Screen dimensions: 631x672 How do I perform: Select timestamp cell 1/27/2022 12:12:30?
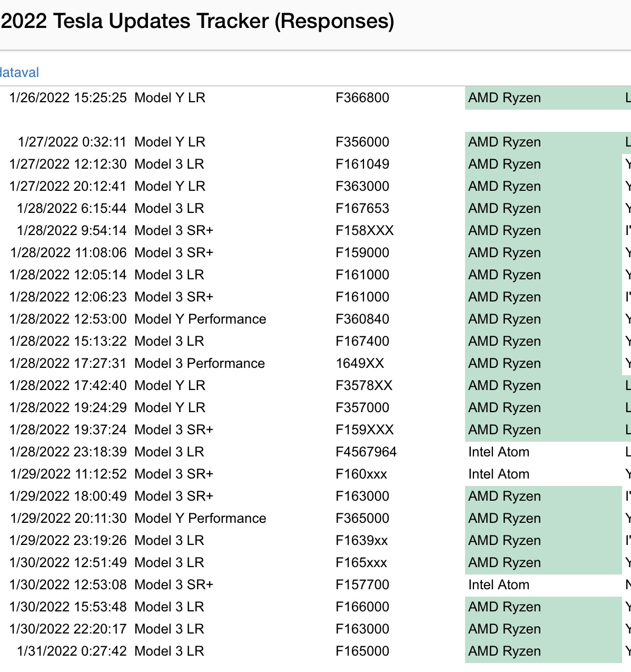pos(68,164)
